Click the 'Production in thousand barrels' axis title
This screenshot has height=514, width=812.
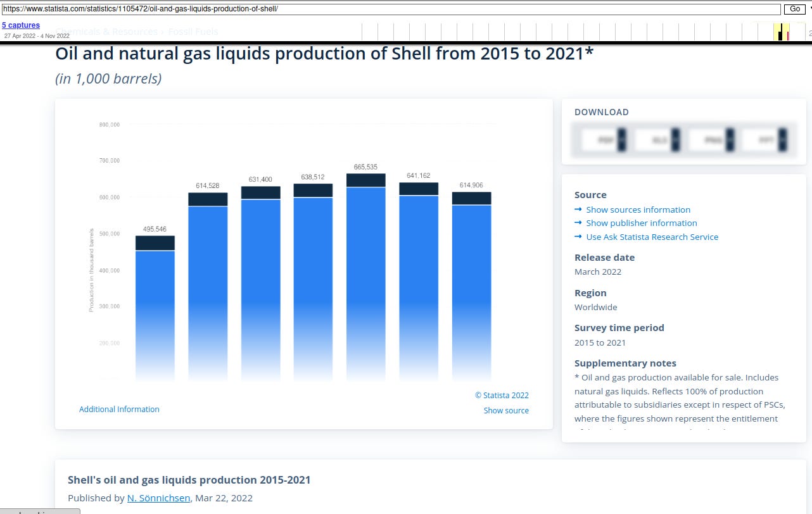click(91, 270)
